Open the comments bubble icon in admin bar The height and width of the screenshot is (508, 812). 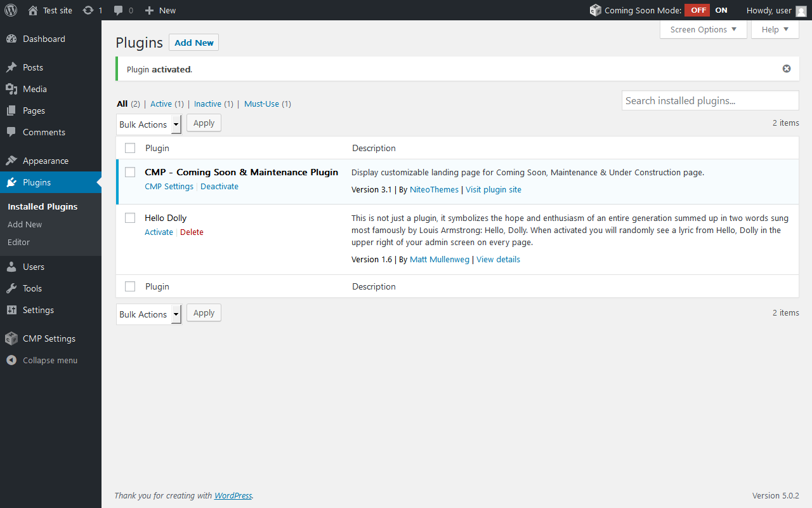pos(119,10)
